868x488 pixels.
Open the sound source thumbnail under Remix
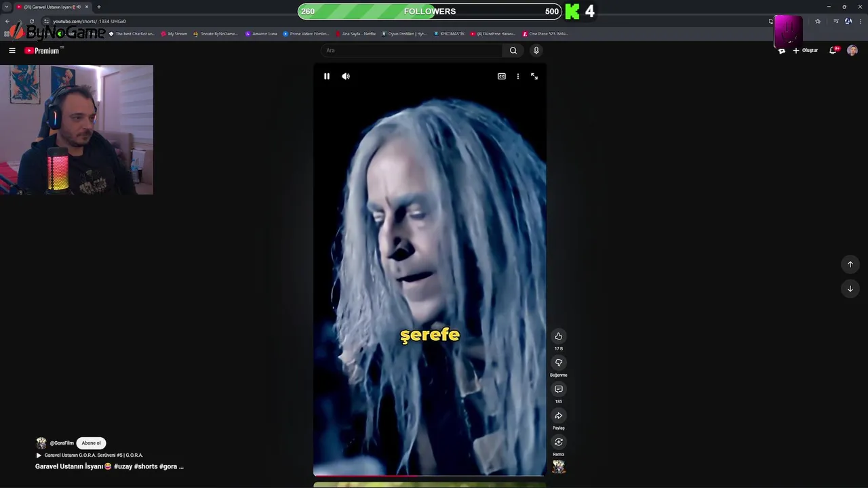(559, 467)
